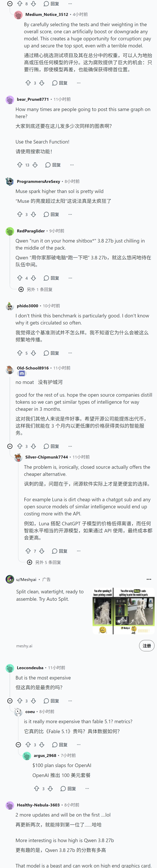Click the 注册 button on Meshy ad
The width and height of the screenshot is (157, 868).
147,646
